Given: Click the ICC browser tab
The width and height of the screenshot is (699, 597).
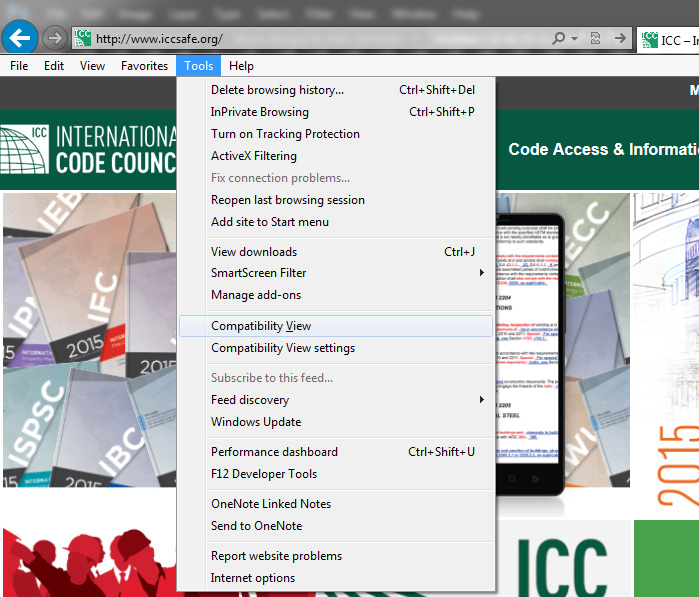Looking at the screenshot, I should pos(668,39).
